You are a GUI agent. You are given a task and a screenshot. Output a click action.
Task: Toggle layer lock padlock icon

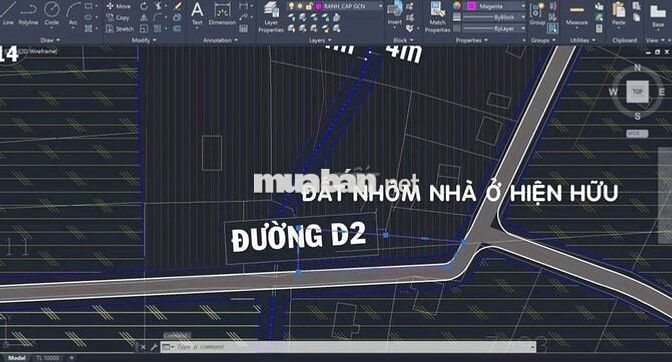(x=309, y=6)
